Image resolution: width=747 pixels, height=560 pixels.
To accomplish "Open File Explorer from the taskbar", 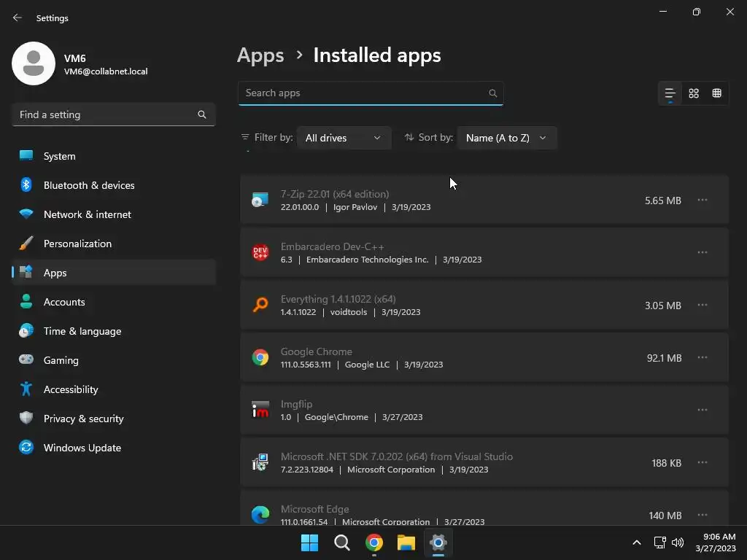I will (406, 542).
